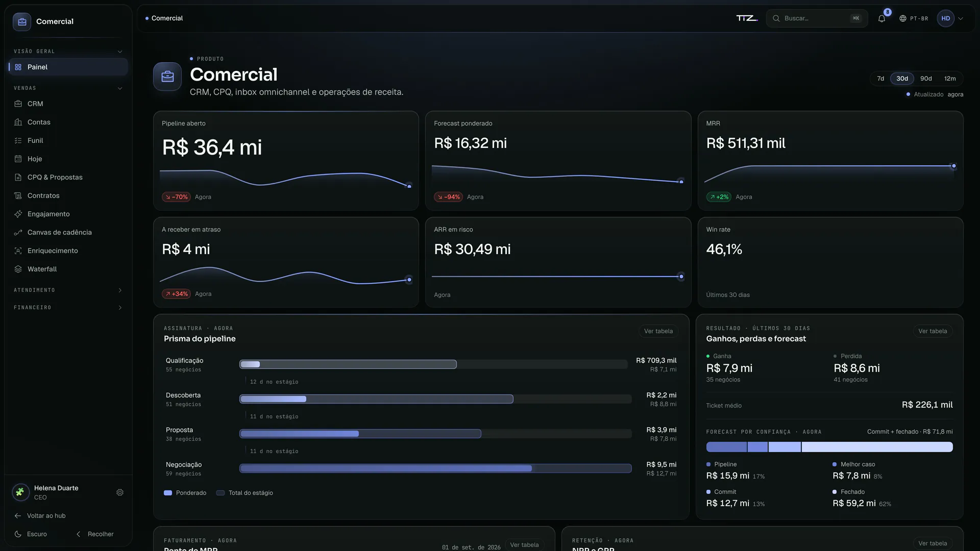Open the Waterfall page

click(x=67, y=269)
